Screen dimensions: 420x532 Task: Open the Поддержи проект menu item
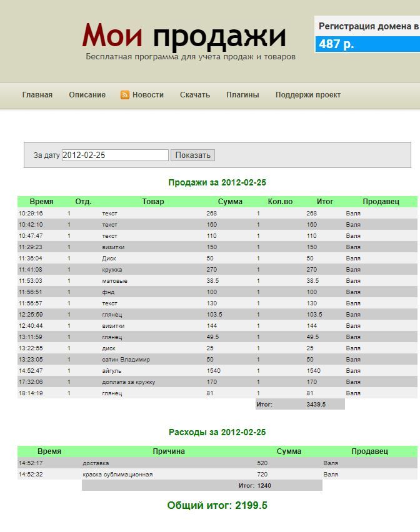(308, 95)
